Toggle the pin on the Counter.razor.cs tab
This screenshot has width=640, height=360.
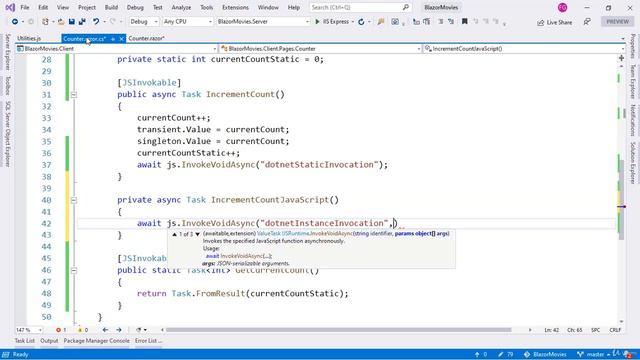tap(113, 39)
